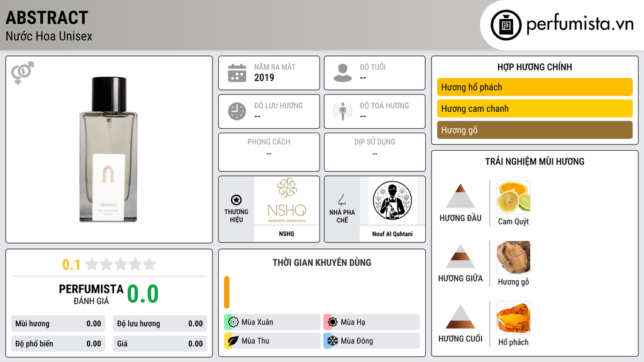Click the Độ lưu hương 0.00 score row
The height and width of the screenshot is (362, 644).
[160, 324]
